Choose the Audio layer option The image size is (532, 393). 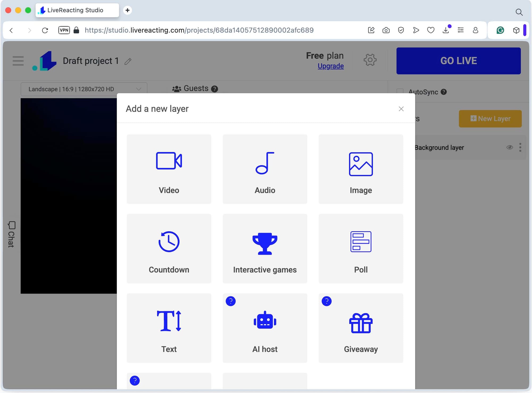(x=265, y=169)
